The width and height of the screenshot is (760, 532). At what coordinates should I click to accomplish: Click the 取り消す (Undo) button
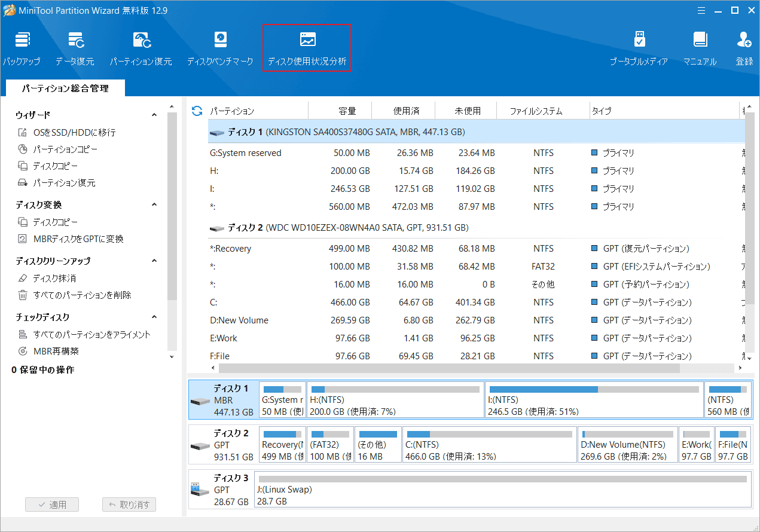[129, 504]
